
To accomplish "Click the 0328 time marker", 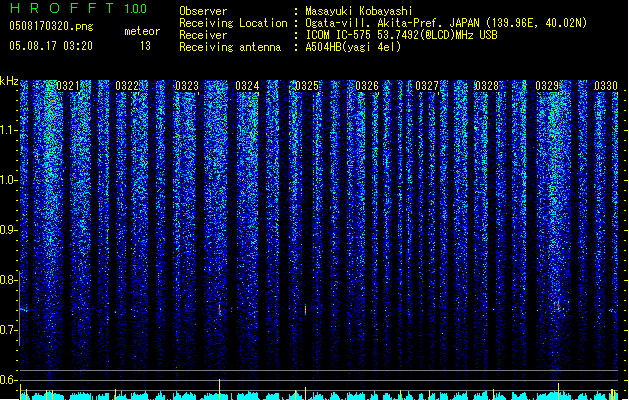I will click(x=487, y=86).
